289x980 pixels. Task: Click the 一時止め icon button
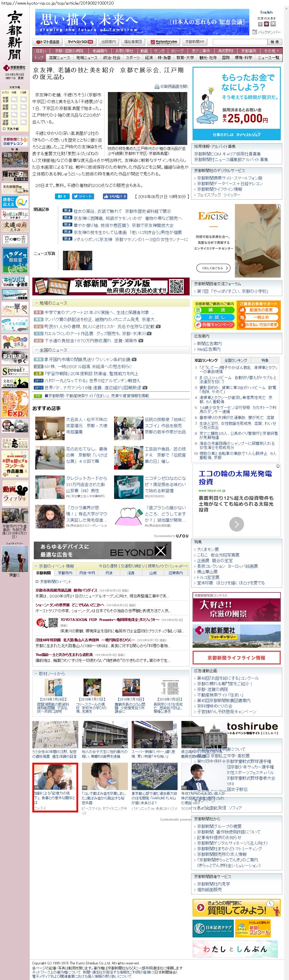click(259, 317)
